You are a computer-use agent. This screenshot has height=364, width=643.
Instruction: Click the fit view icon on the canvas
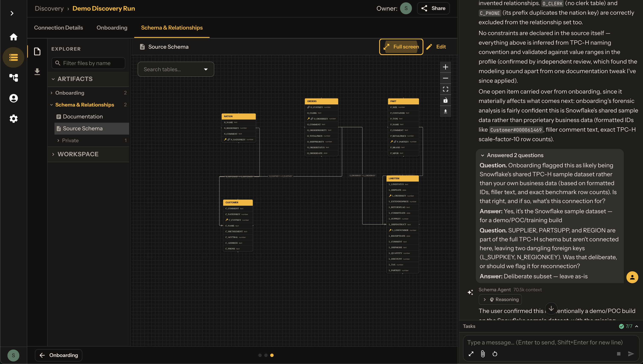(x=445, y=89)
